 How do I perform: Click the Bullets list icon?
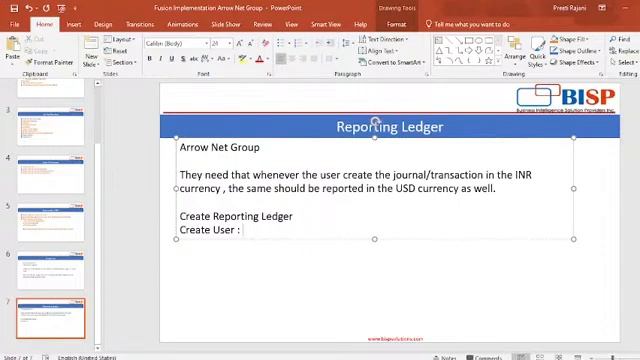(280, 43)
